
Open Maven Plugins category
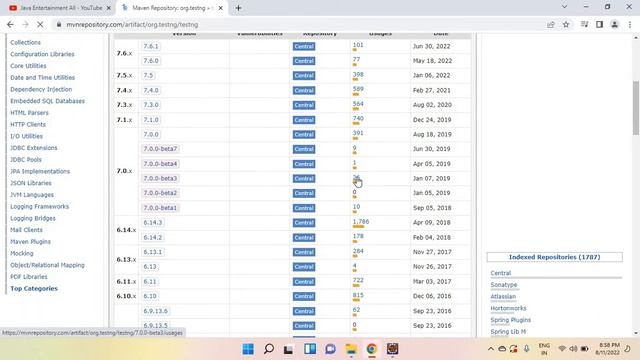point(30,242)
